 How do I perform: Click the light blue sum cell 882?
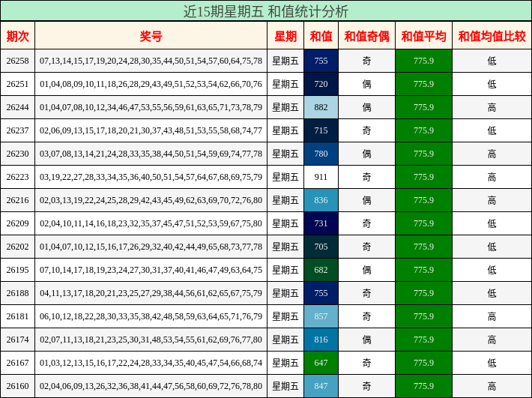(321, 107)
